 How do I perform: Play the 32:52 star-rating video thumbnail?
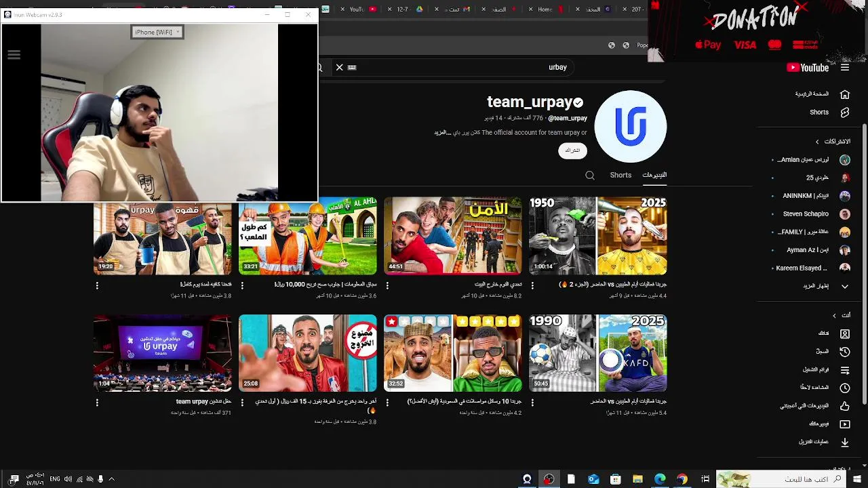453,353
